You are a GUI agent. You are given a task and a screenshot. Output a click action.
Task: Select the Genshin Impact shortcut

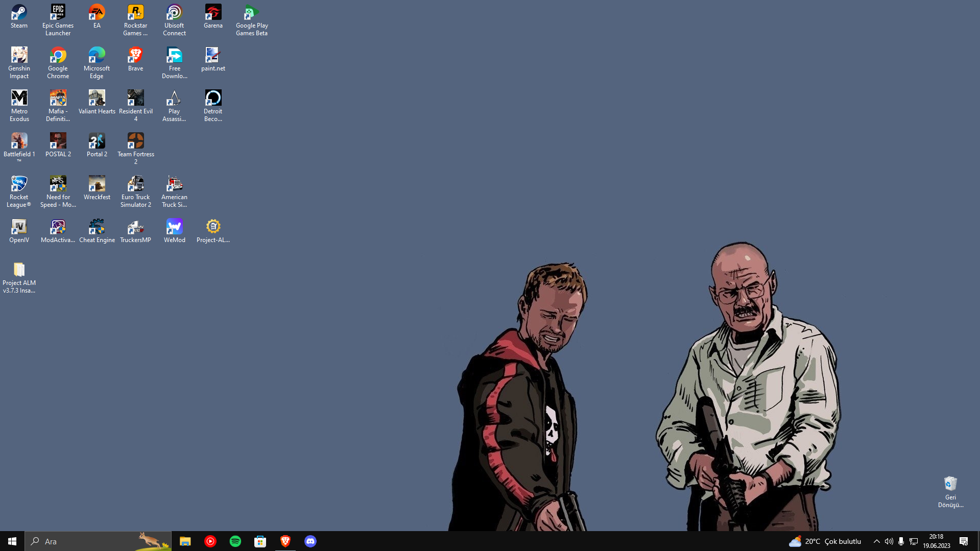tap(19, 63)
